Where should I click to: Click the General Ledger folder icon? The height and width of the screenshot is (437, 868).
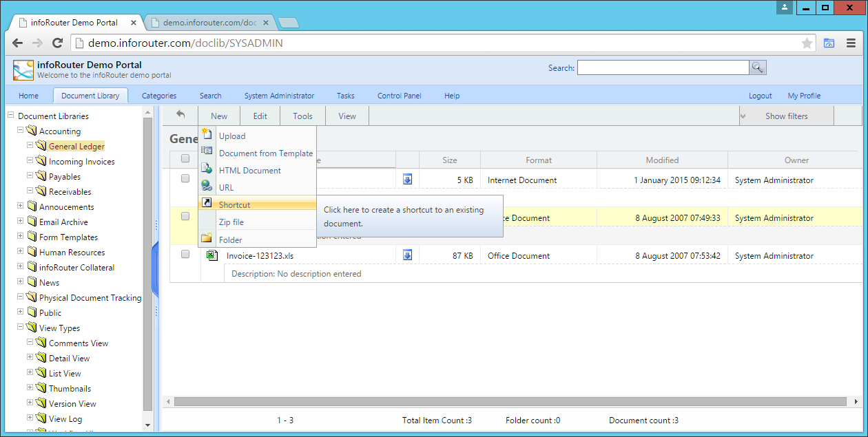point(41,146)
